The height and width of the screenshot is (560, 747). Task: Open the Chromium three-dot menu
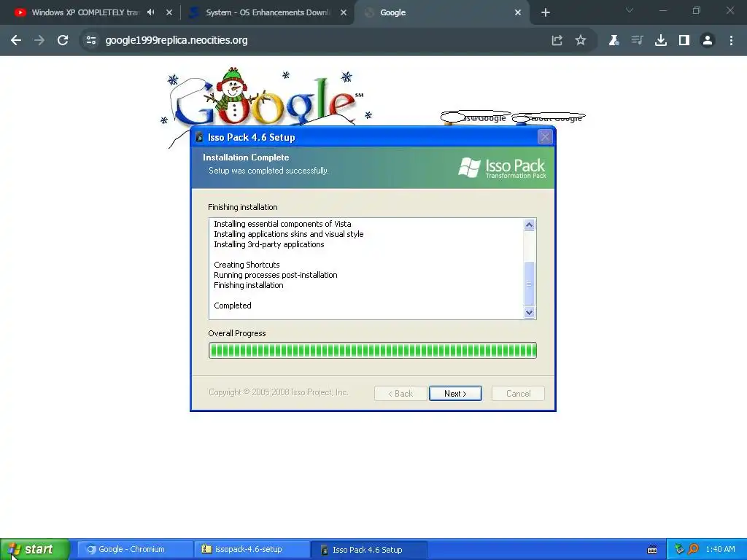click(x=731, y=41)
